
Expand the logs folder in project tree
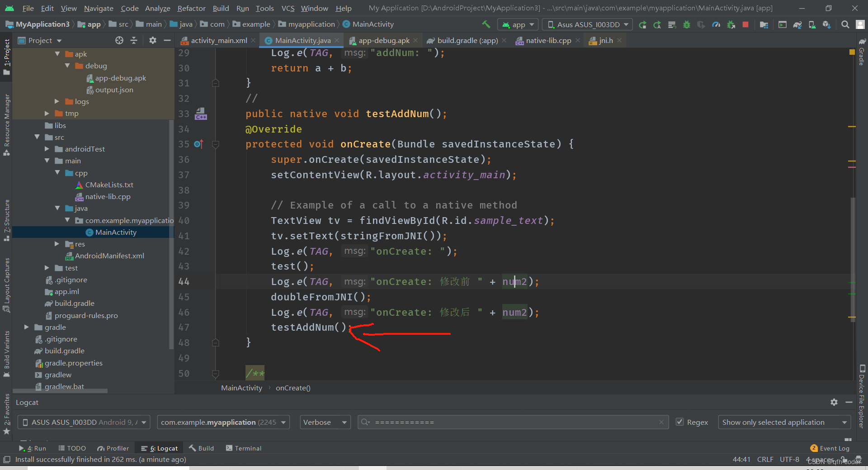click(x=57, y=101)
